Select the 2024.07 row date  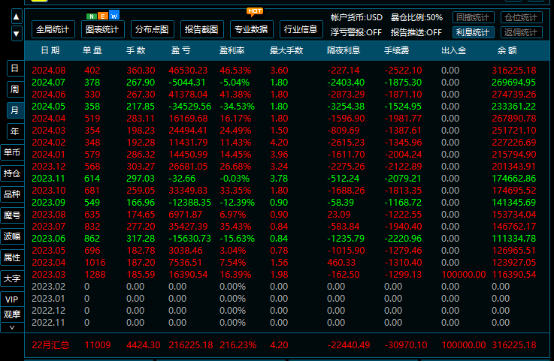pos(49,83)
